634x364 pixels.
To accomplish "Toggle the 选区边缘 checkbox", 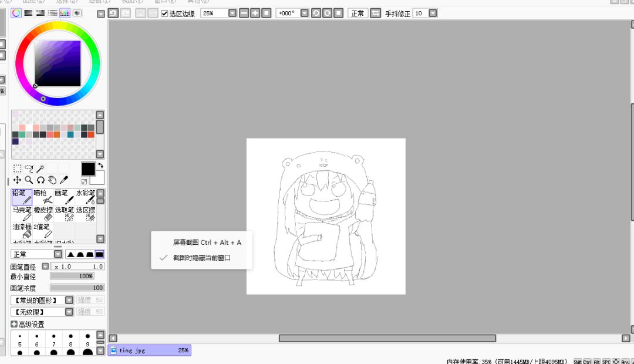I will pyautogui.click(x=164, y=14).
